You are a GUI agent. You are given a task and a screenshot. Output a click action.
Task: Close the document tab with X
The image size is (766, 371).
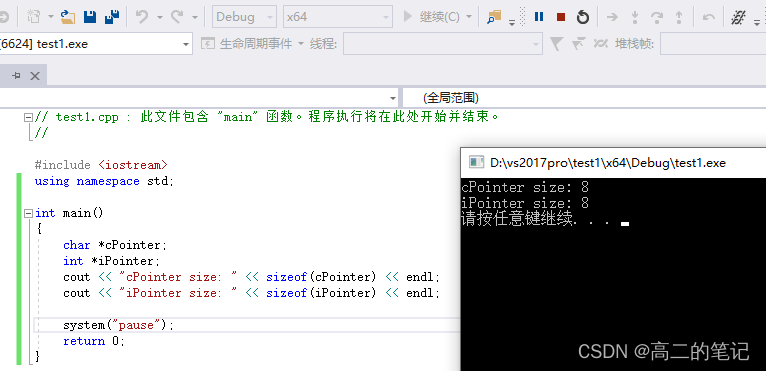click(x=35, y=76)
